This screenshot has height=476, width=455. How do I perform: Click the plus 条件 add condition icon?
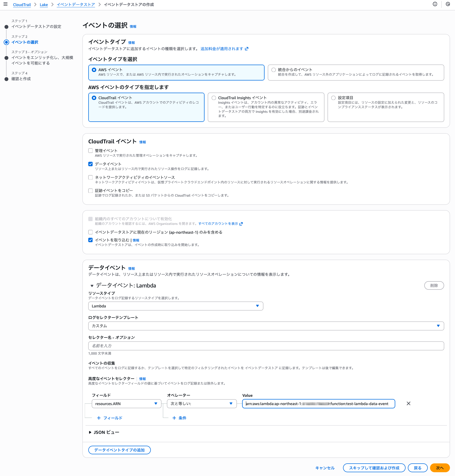174,418
